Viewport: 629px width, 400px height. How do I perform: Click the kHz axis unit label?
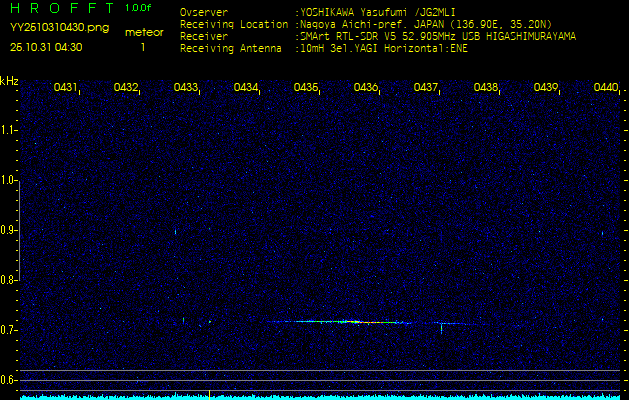(9, 80)
